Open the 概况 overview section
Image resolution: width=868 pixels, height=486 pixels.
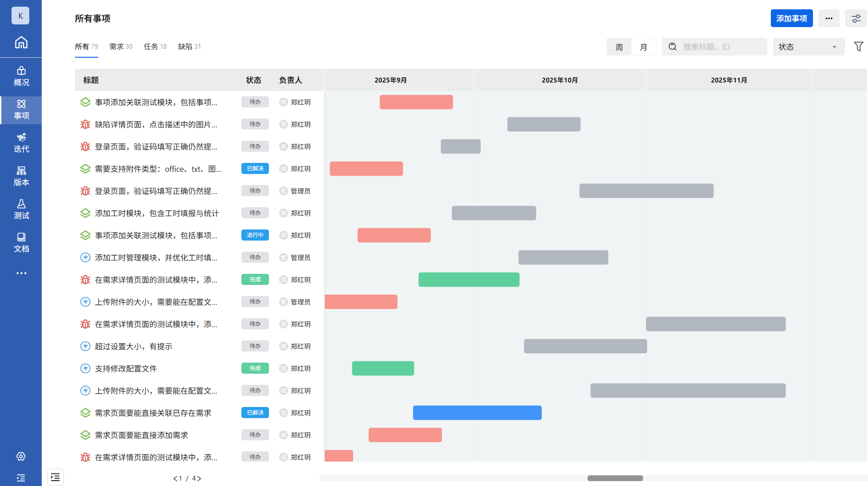(21, 76)
